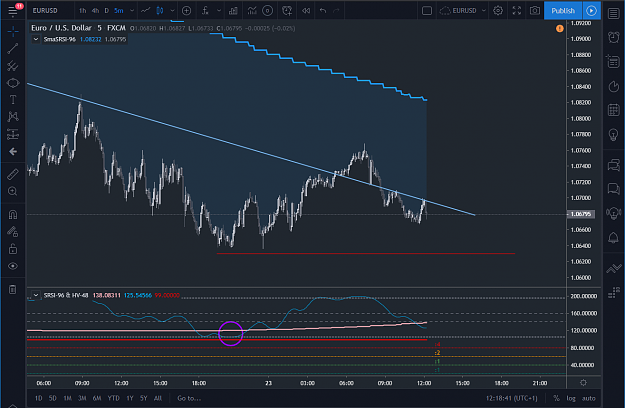Open the EURUSD cloud layout dropdown

(462, 11)
